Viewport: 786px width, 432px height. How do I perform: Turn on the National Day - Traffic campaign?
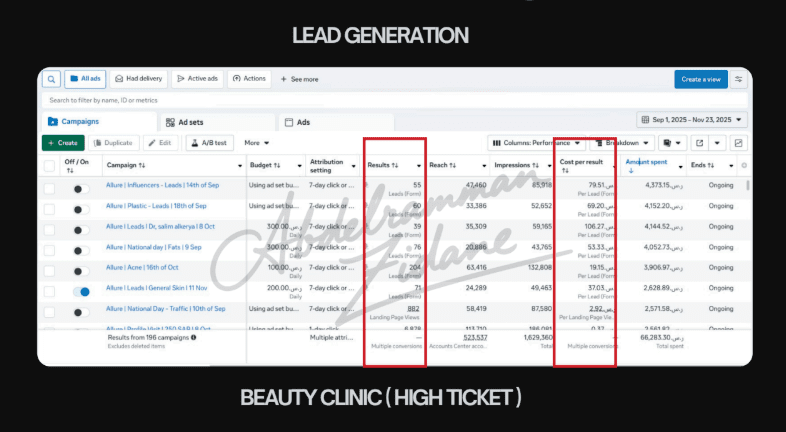click(x=81, y=312)
